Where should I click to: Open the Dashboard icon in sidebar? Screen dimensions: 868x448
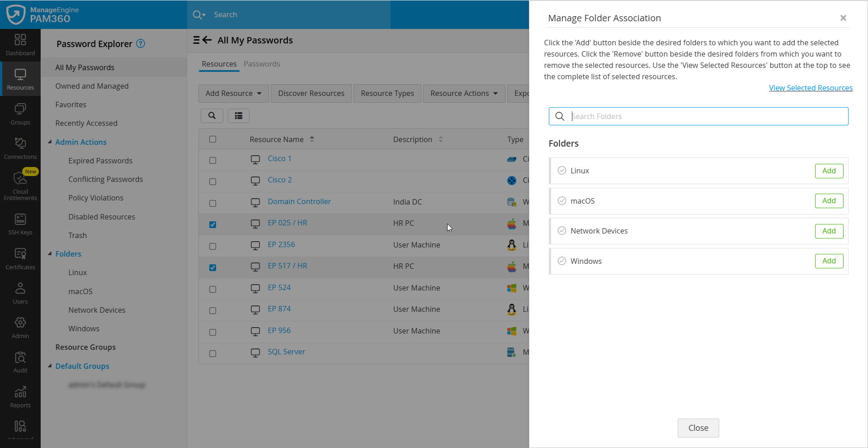pyautogui.click(x=20, y=45)
